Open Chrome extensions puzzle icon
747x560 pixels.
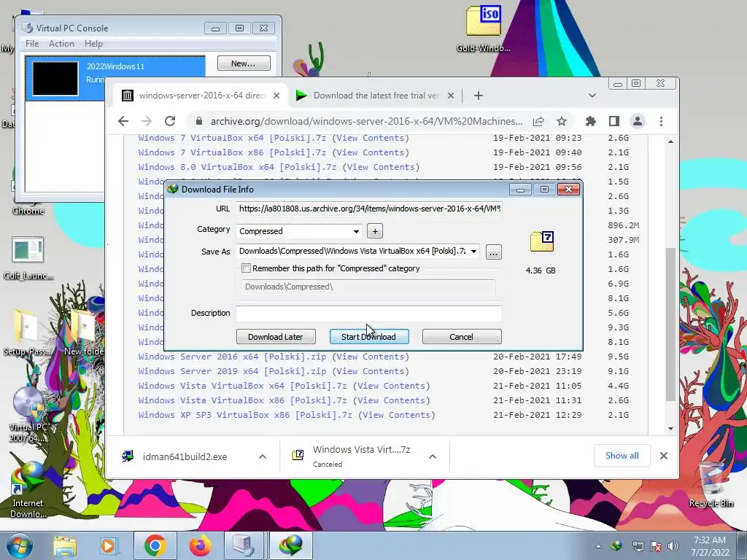tap(591, 122)
